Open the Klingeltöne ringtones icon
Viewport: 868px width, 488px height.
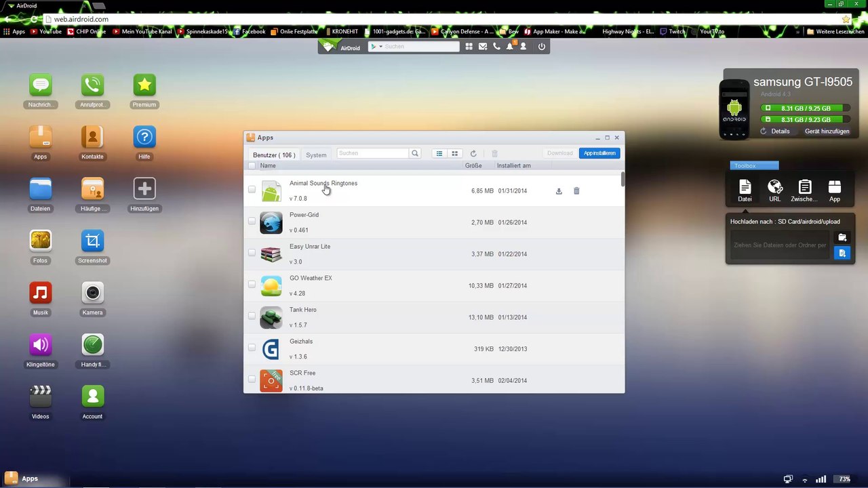point(41,345)
